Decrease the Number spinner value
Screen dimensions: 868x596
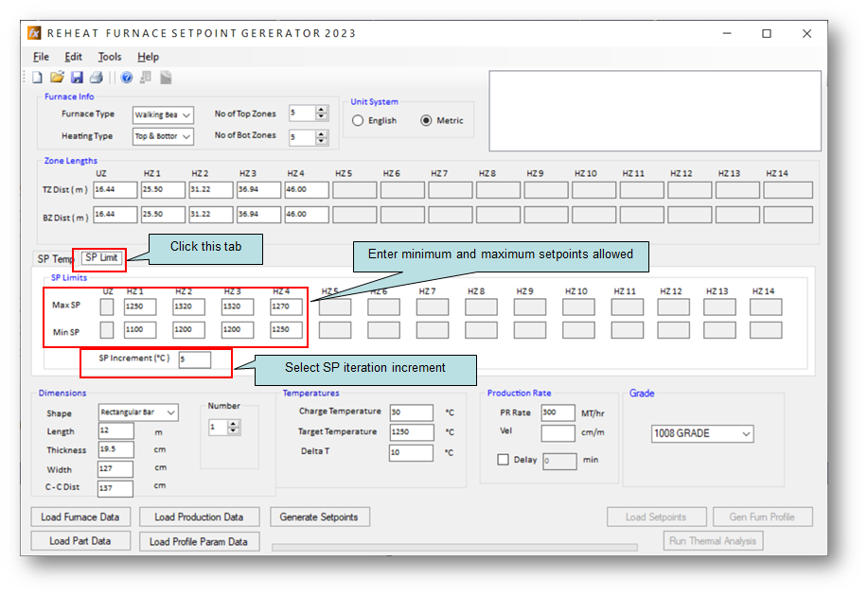click(234, 430)
